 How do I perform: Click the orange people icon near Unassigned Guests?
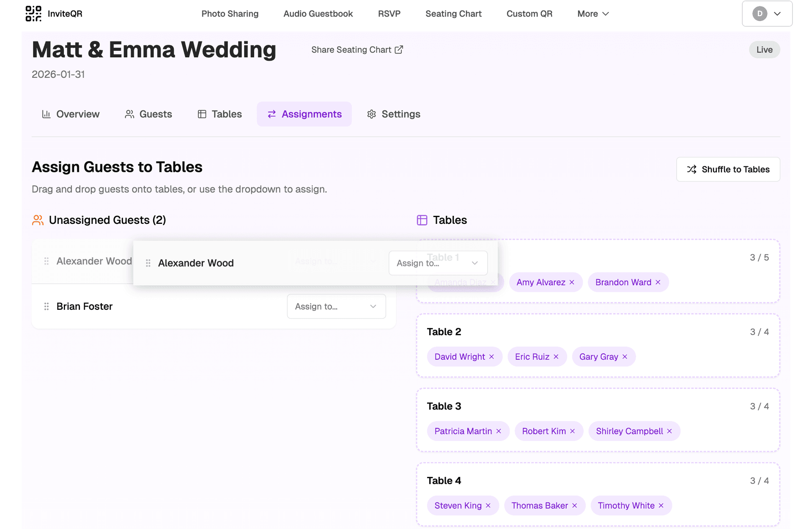pyautogui.click(x=38, y=220)
